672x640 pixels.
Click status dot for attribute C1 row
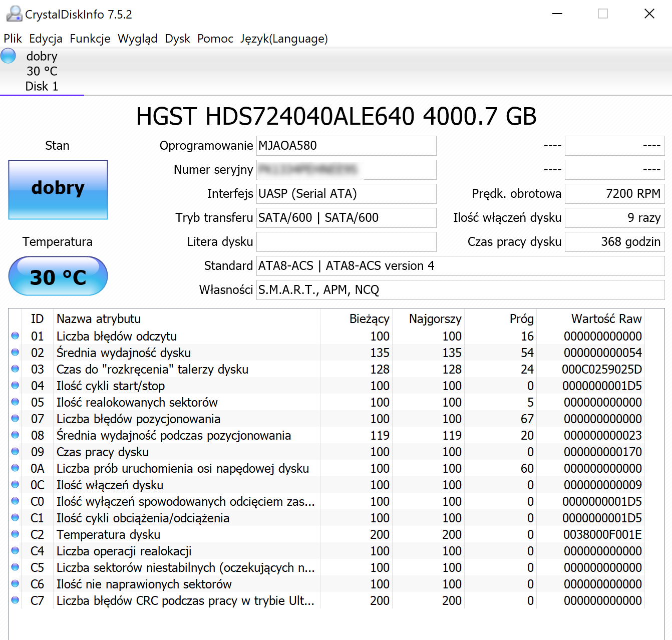coord(15,518)
